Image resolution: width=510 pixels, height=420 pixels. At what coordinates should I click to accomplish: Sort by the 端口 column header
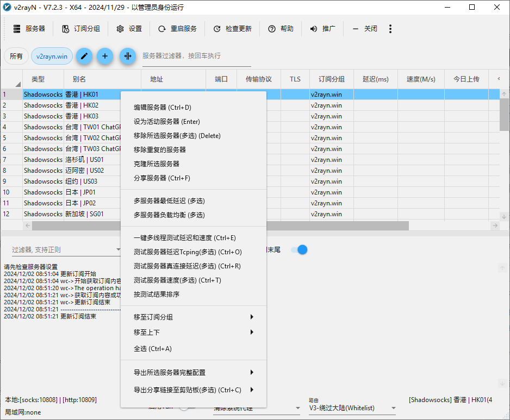pos(221,79)
